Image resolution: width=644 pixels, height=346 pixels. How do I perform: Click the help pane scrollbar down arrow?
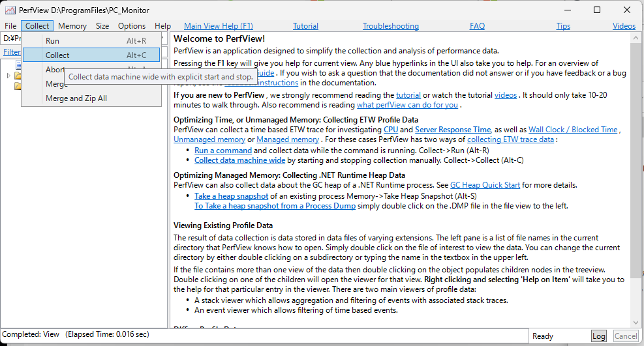click(636, 323)
